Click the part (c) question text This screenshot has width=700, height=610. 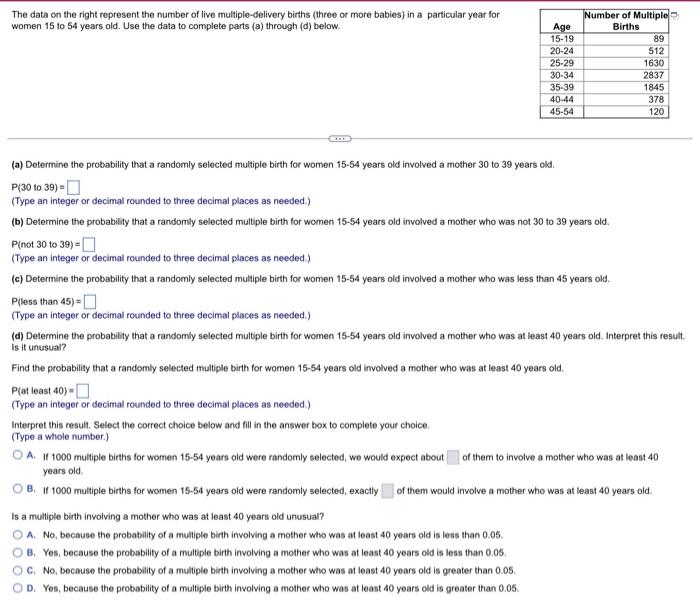[x=310, y=279]
